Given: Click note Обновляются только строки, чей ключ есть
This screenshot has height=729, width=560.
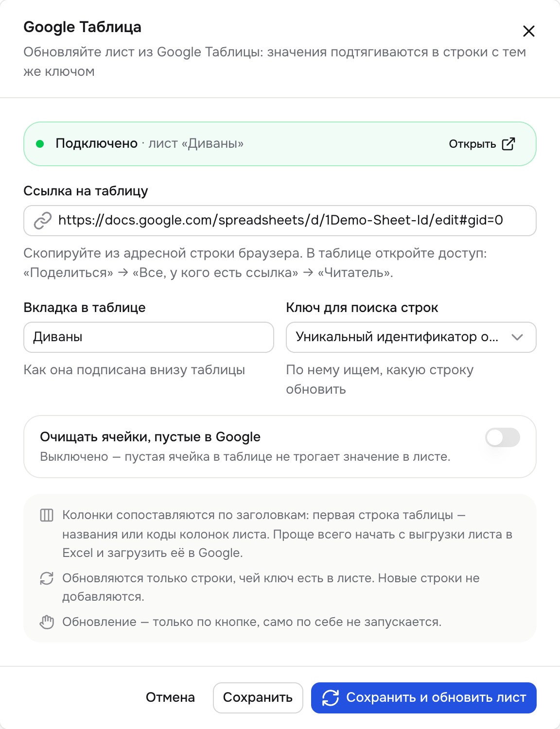Looking at the screenshot, I should point(271,587).
